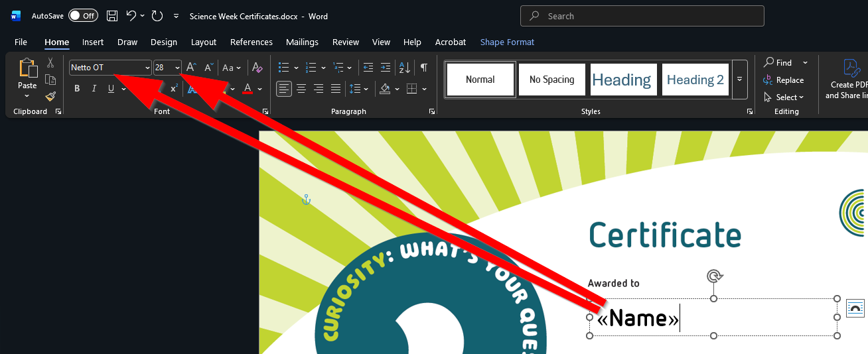
Task: Open the Mailings ribbon tab
Action: 302,42
